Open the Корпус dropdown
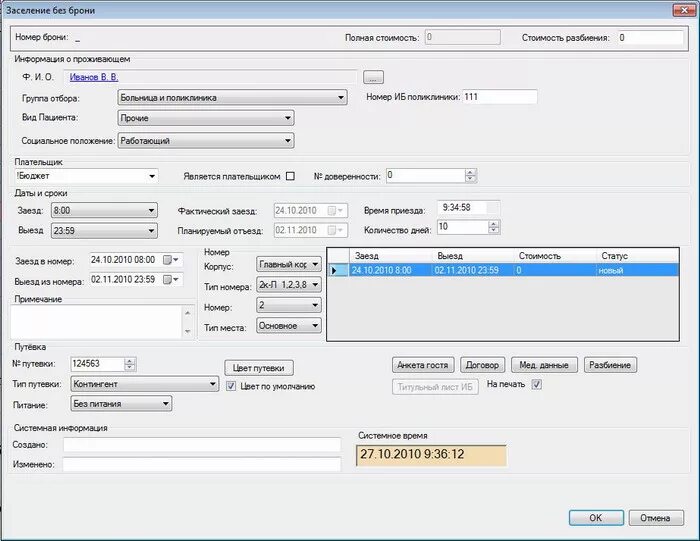The width and height of the screenshot is (700, 541). pos(289,264)
